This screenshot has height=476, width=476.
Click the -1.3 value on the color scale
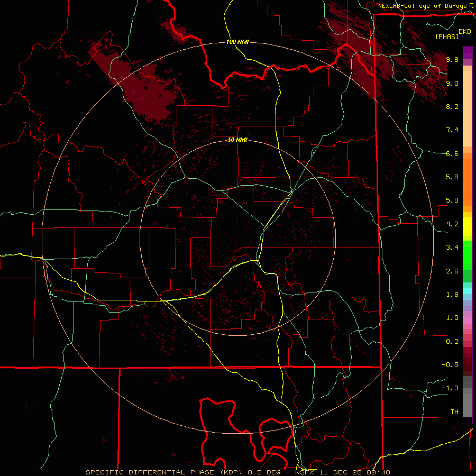pyautogui.click(x=450, y=388)
